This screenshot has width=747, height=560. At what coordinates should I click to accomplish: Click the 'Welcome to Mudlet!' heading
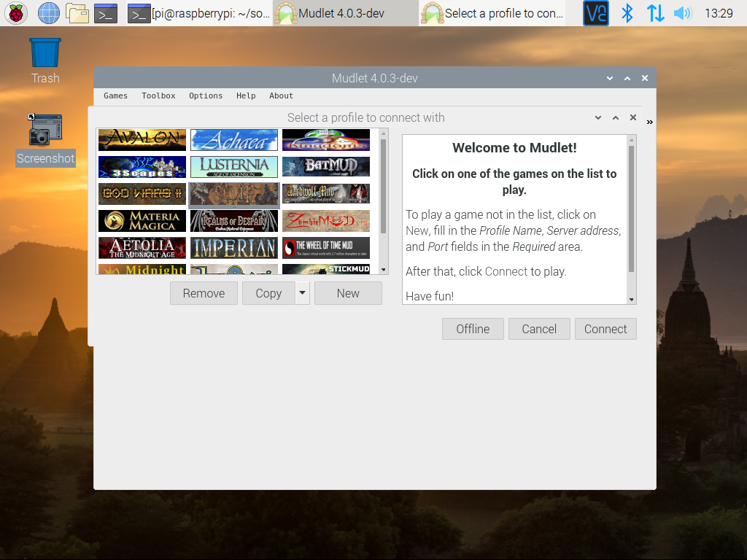pos(514,148)
